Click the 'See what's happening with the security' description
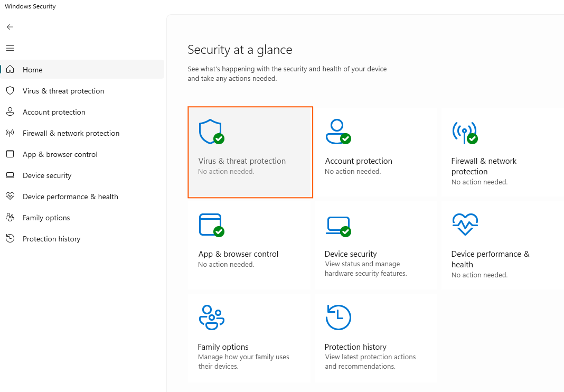The image size is (564, 392). 287,74
